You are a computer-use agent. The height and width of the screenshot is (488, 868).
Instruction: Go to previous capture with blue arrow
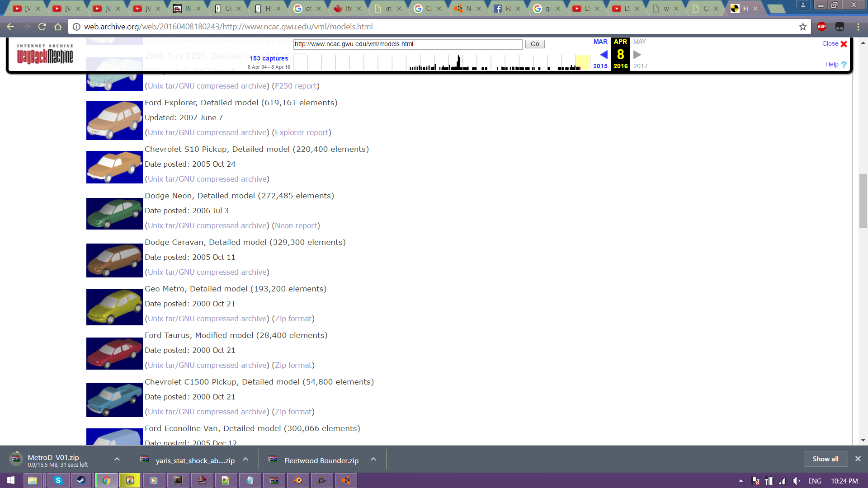click(x=604, y=55)
